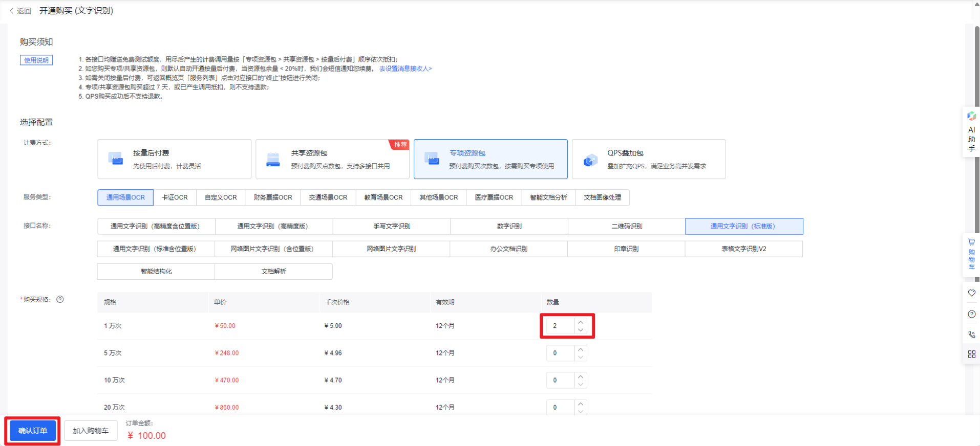The height and width of the screenshot is (446, 980).
Task: Select 专项资源包 billing method
Action: point(491,159)
